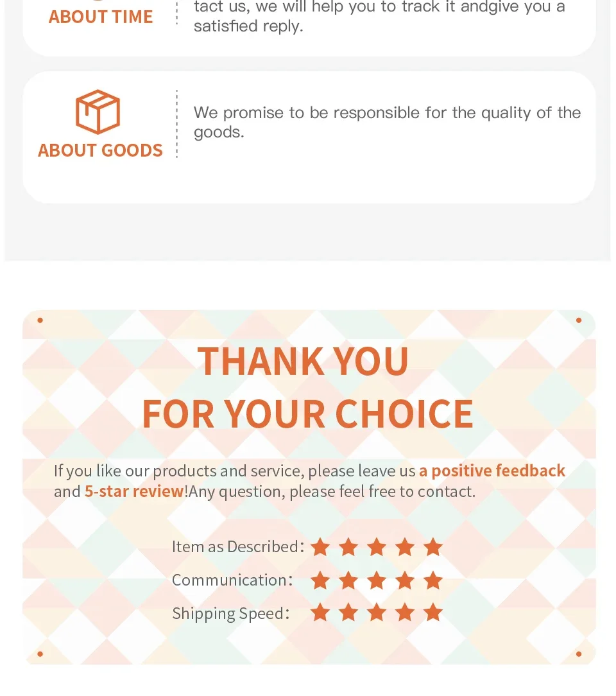Choose fifth star for Shipping Speed
The width and height of the screenshot is (616, 696).
point(433,613)
